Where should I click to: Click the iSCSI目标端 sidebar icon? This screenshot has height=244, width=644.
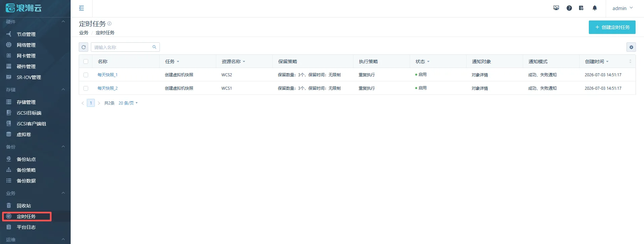[x=9, y=113]
